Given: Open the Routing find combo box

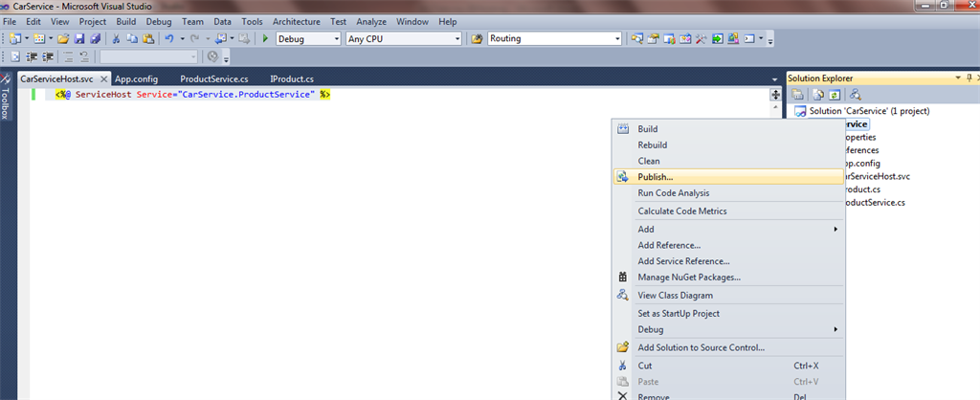Looking at the screenshot, I should [554, 38].
